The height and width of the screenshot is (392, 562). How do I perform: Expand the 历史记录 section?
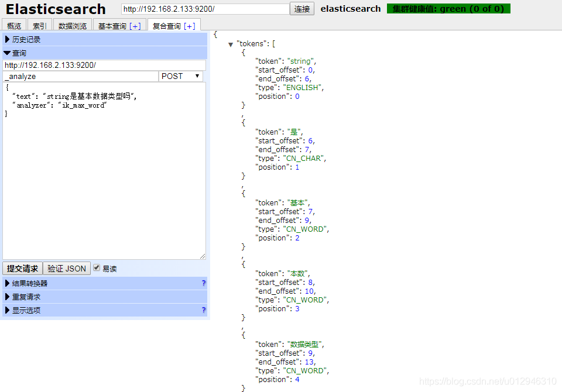(x=105, y=39)
